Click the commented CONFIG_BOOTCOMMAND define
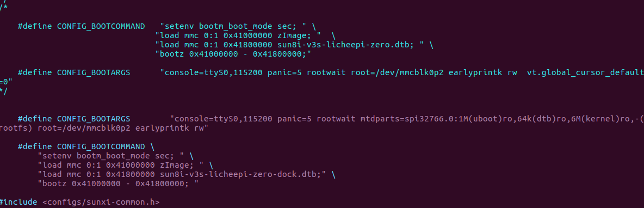 82,26
